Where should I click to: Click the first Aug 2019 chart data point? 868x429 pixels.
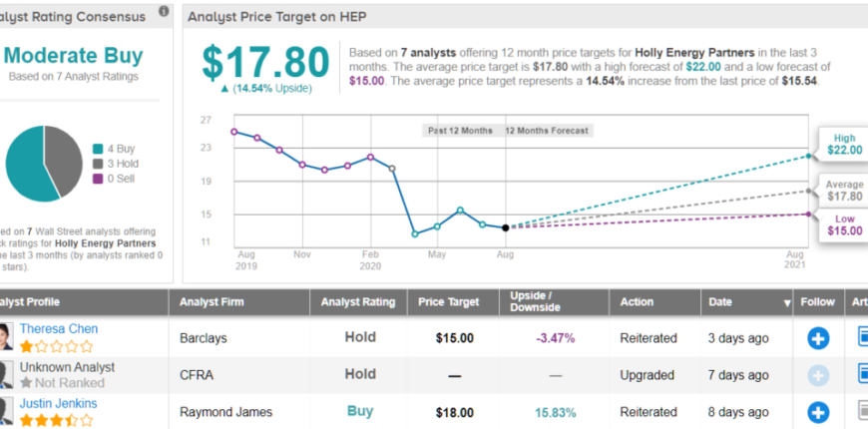tap(234, 132)
